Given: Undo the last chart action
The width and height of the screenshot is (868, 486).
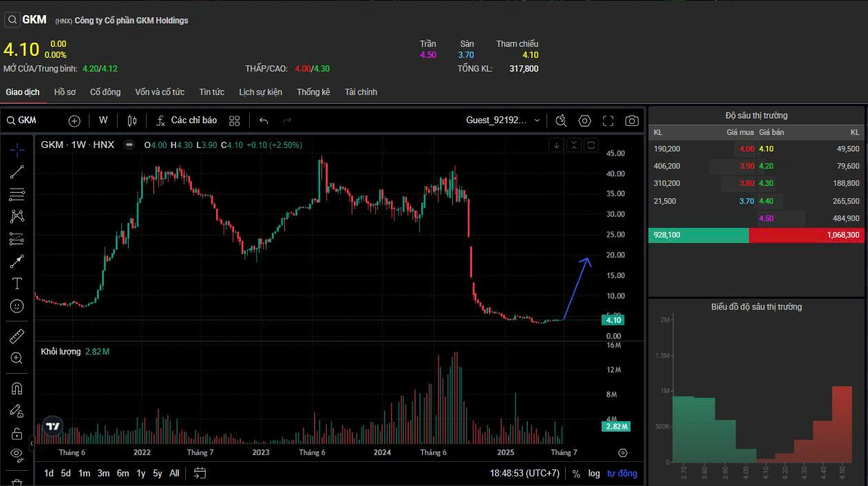Looking at the screenshot, I should (264, 120).
